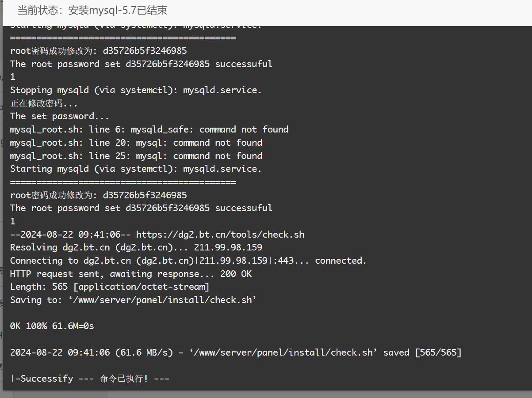The height and width of the screenshot is (398, 532).
Task: Select the Length: 565 application/octet-stream line
Action: (110, 287)
